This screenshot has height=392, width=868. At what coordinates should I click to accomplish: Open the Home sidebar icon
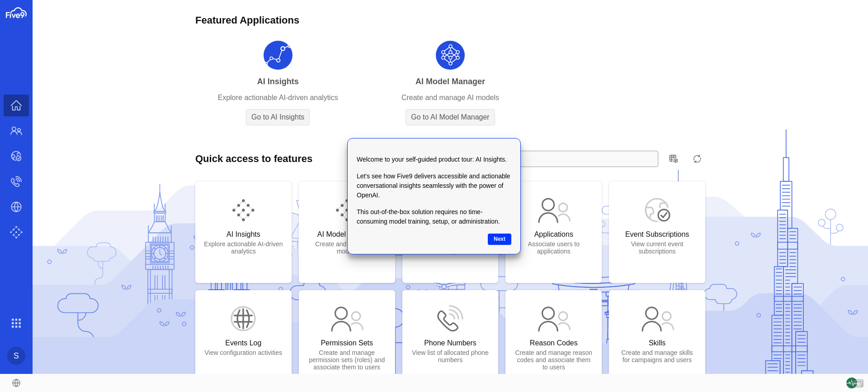16,105
